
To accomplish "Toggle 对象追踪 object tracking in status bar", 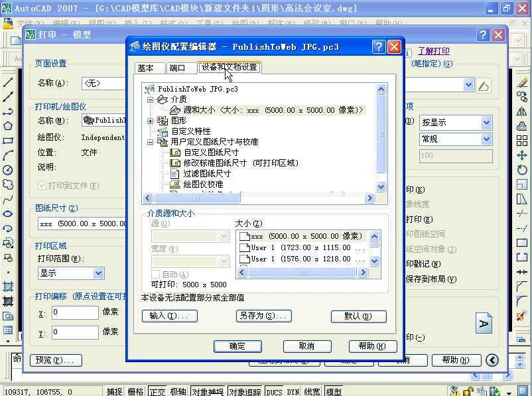I will (x=245, y=391).
